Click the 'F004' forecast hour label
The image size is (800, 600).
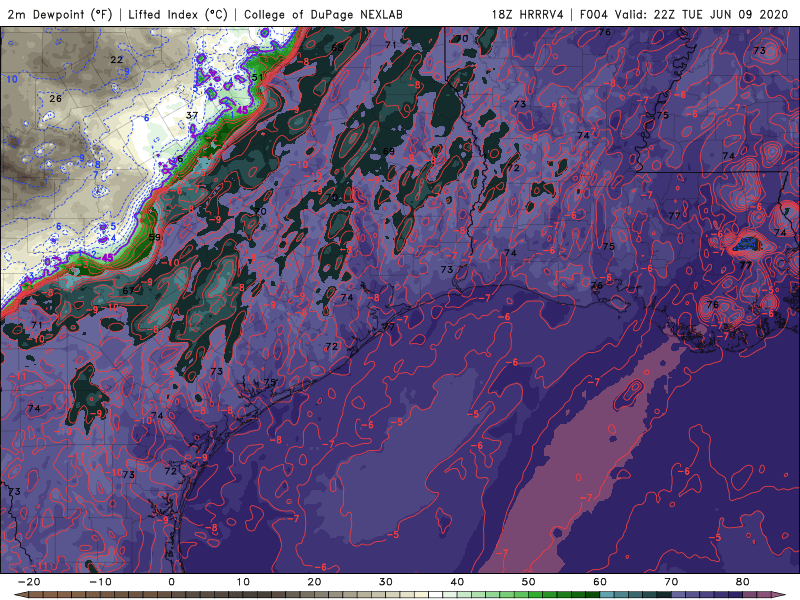(594, 14)
